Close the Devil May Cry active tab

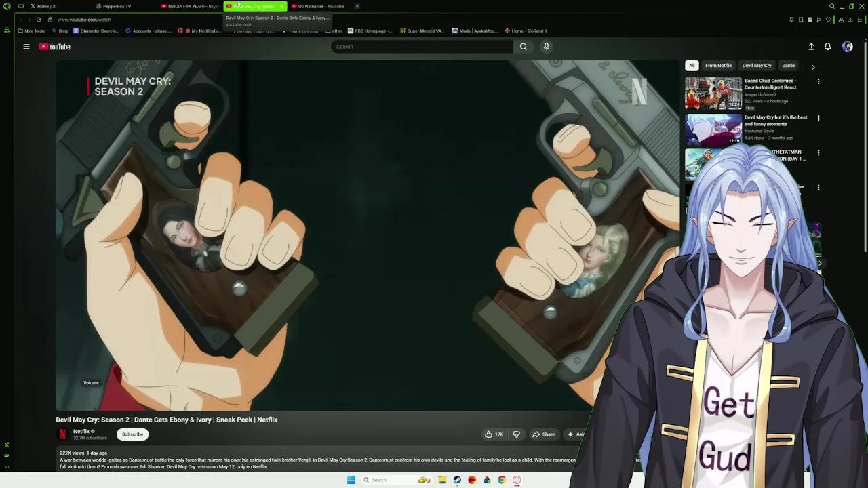click(281, 6)
